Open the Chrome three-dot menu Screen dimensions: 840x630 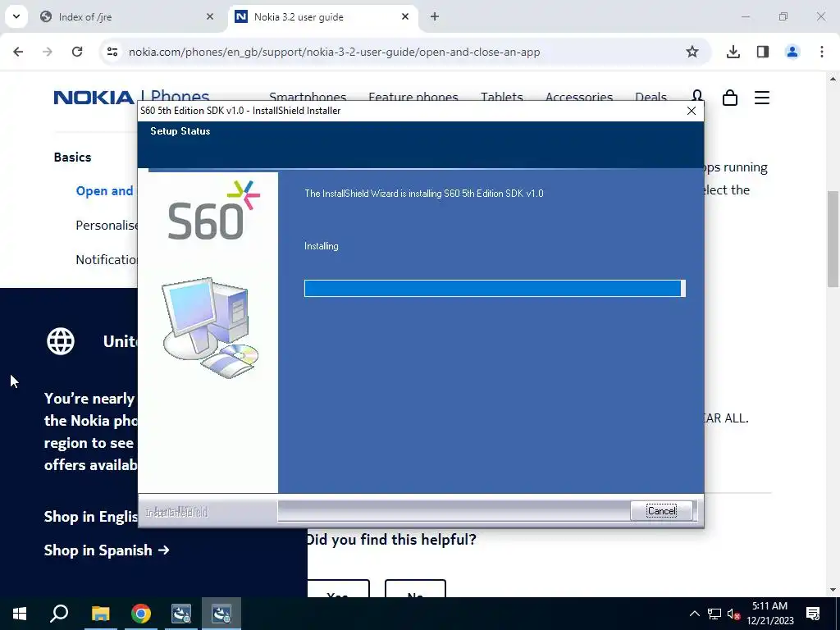[821, 52]
